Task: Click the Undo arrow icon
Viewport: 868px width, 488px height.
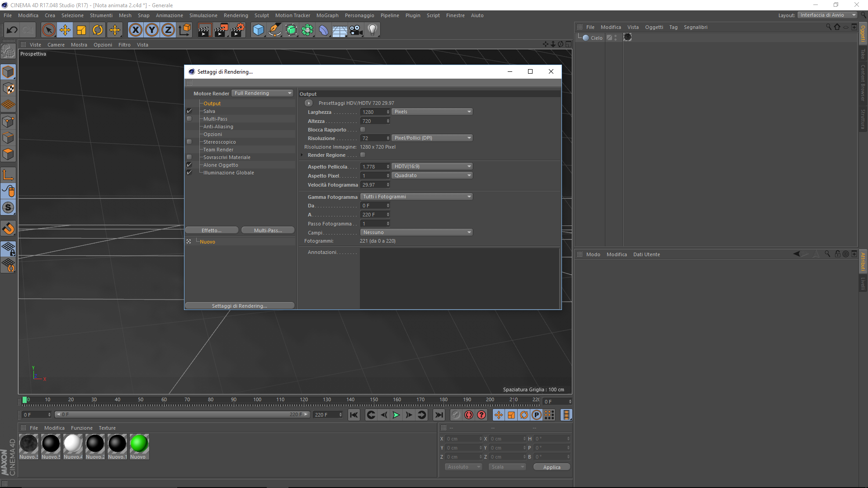Action: 12,30
